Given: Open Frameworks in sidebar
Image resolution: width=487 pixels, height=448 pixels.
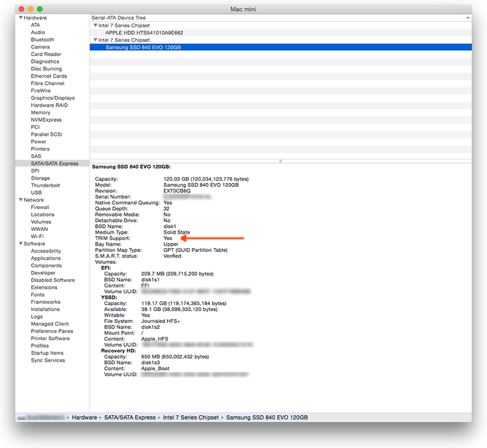Looking at the screenshot, I should coord(45,302).
